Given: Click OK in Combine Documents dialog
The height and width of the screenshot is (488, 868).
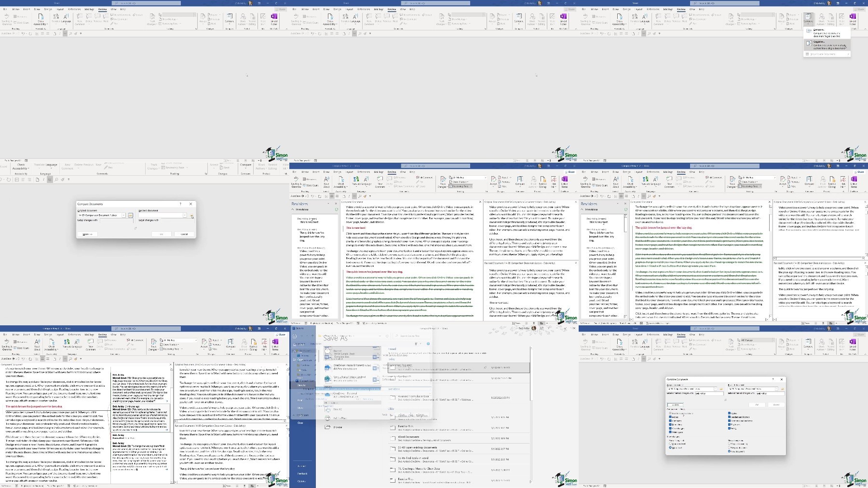Looking at the screenshot, I should pyautogui.click(x=757, y=405).
